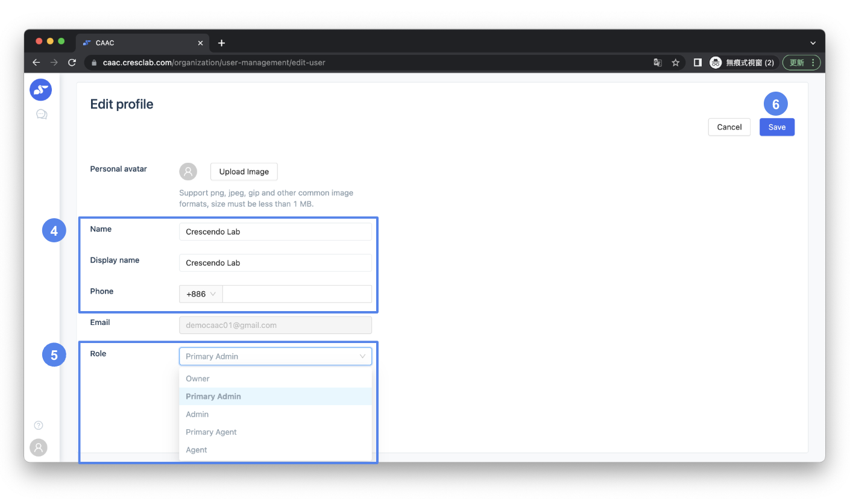Click into the Display name text field
Viewport: 850px width, 504px height.
(x=275, y=263)
